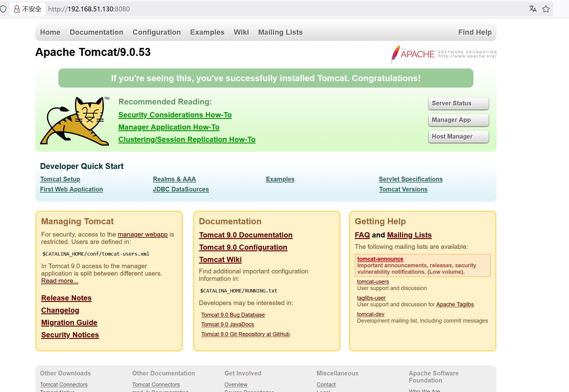Open Examples link under Developer Quick Start
The image size is (569, 392).
pyautogui.click(x=280, y=179)
